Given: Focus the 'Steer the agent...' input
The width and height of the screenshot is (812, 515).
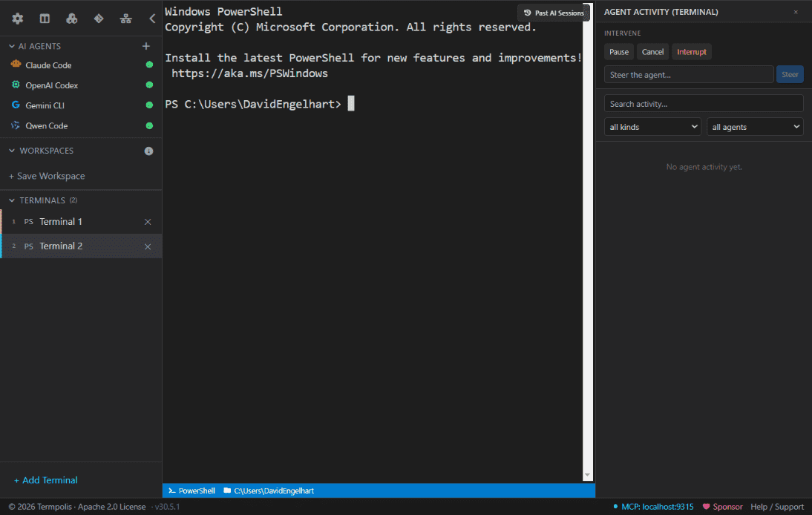Looking at the screenshot, I should 689,74.
